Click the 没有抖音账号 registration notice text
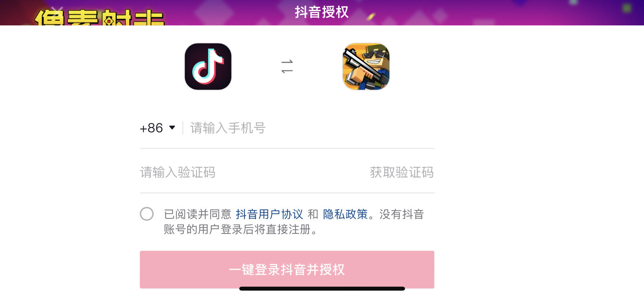This screenshot has height=297, width=644. click(x=294, y=222)
